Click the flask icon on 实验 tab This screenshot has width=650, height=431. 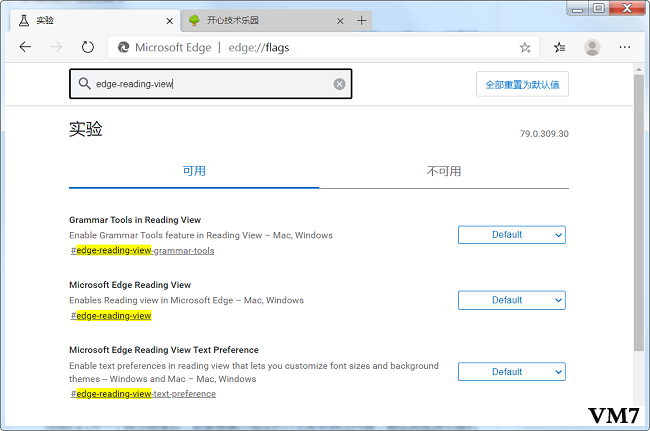[24, 20]
